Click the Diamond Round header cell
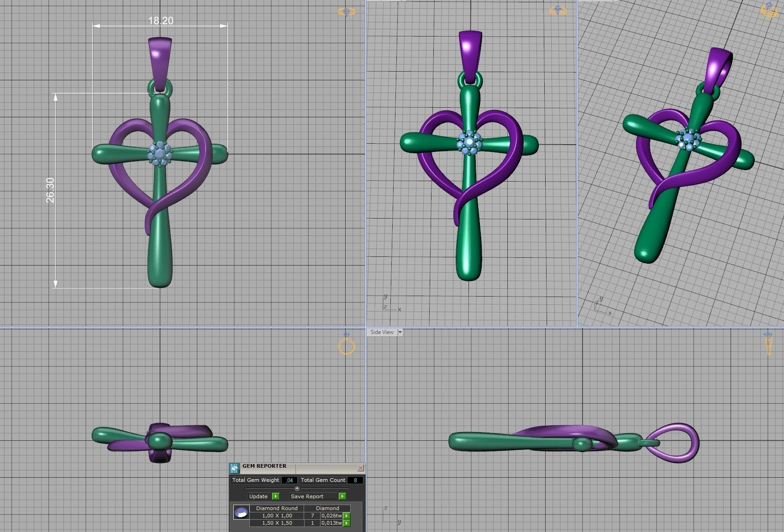The image size is (784, 532). pyautogui.click(x=277, y=508)
